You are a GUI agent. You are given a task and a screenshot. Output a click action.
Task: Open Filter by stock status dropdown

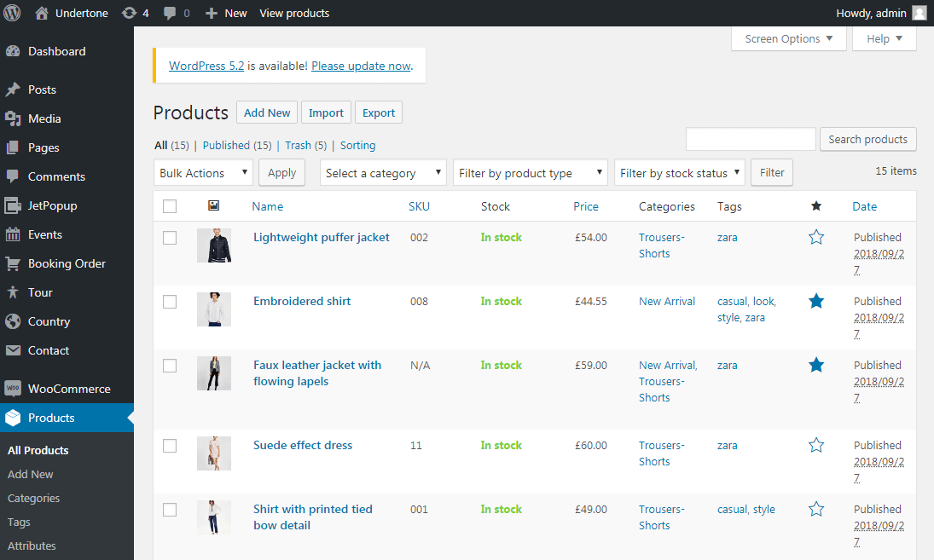coord(680,172)
